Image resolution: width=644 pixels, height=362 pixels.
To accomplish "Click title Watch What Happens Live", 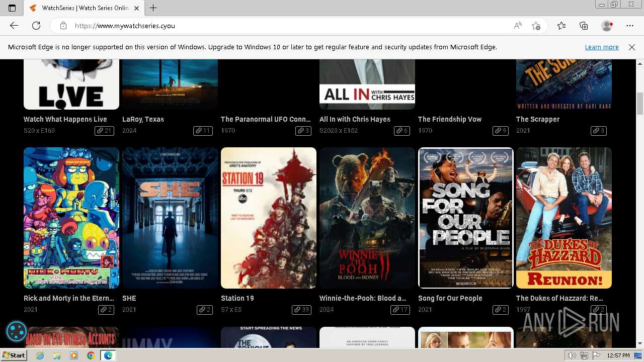I will [65, 119].
